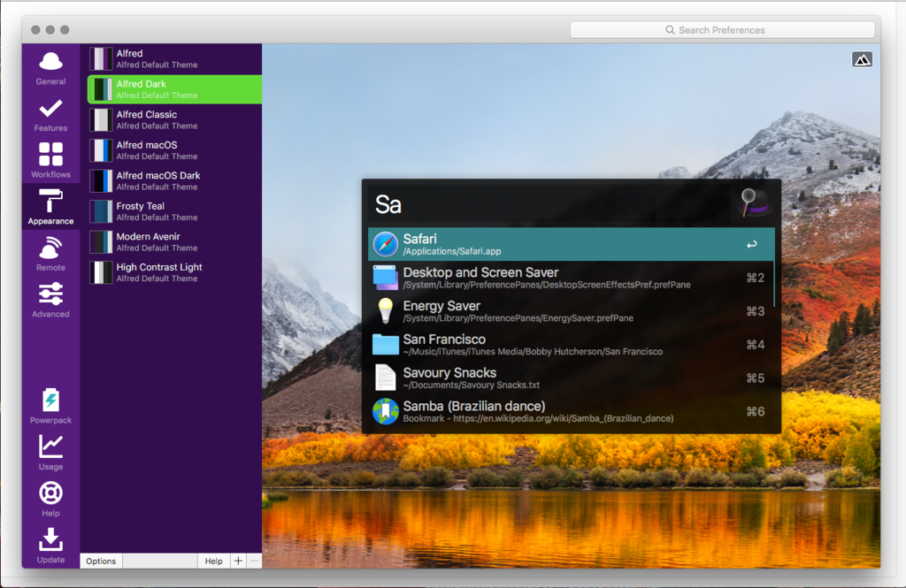Click the San Francisco folder icon

point(386,344)
